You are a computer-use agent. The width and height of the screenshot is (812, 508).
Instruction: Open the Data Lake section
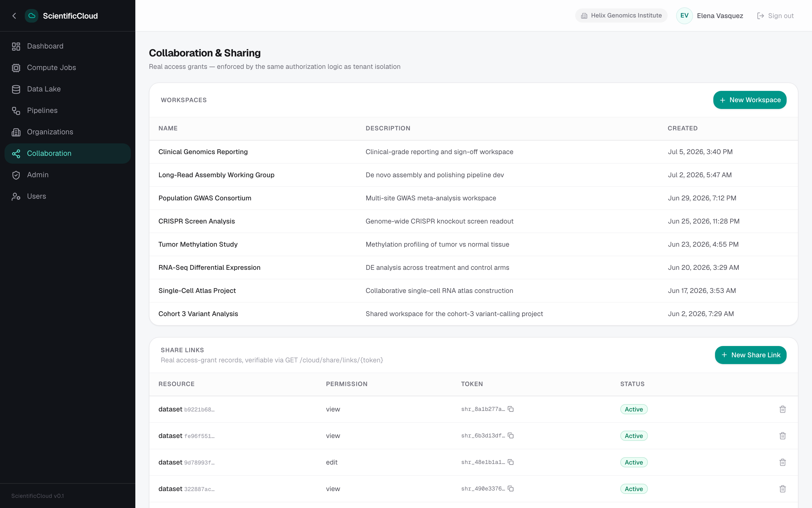tap(67, 89)
